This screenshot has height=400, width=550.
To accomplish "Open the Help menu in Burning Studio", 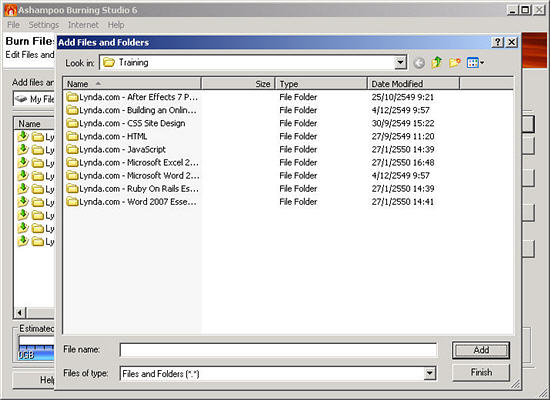I will [x=116, y=25].
